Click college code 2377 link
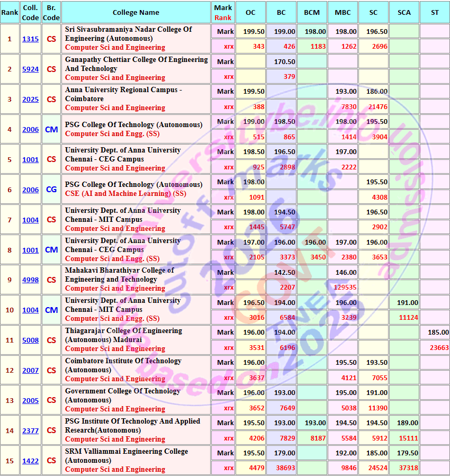The height and width of the screenshot is (476, 450). (30, 430)
